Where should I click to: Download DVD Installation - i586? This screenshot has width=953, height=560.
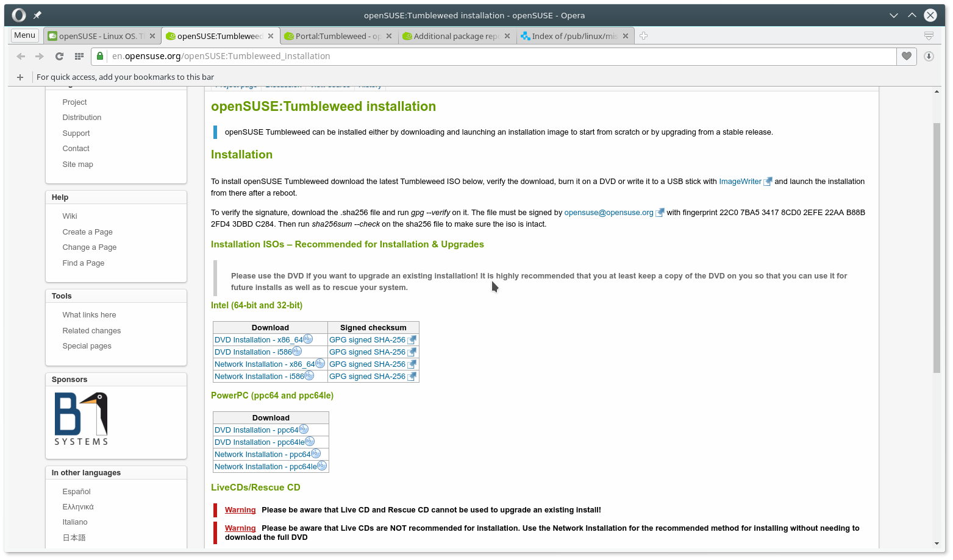point(253,352)
